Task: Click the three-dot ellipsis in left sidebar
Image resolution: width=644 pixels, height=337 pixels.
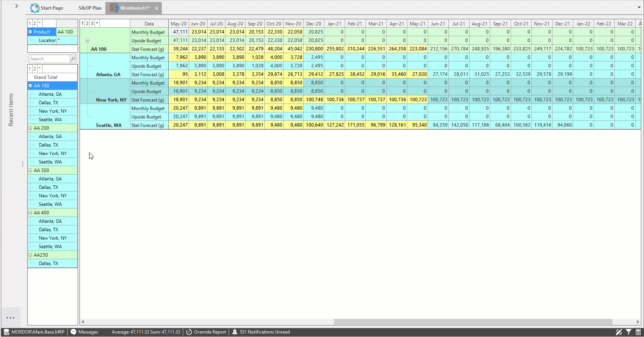Action: point(10,318)
